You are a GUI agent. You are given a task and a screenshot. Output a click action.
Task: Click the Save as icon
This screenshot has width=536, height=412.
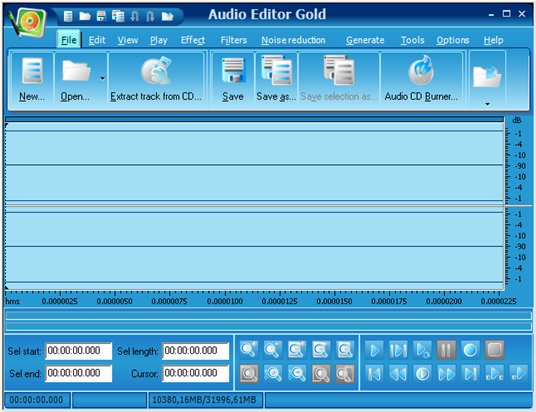pos(277,70)
